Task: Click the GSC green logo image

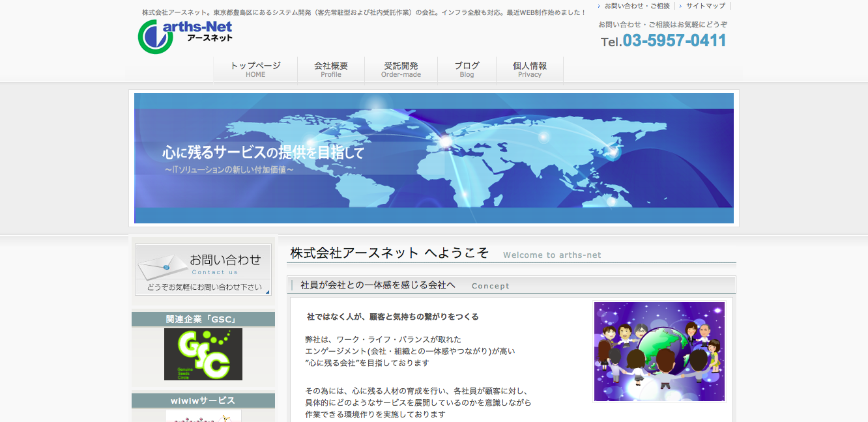Action: 202,354
